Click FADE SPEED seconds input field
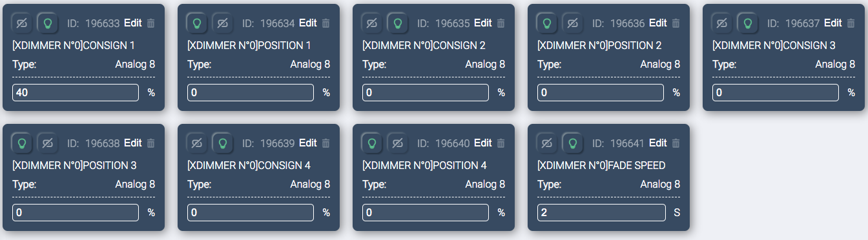The height and width of the screenshot is (240, 868). (x=601, y=212)
